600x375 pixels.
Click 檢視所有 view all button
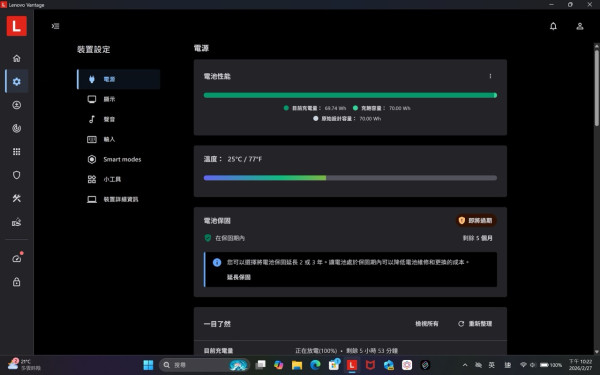(427, 324)
